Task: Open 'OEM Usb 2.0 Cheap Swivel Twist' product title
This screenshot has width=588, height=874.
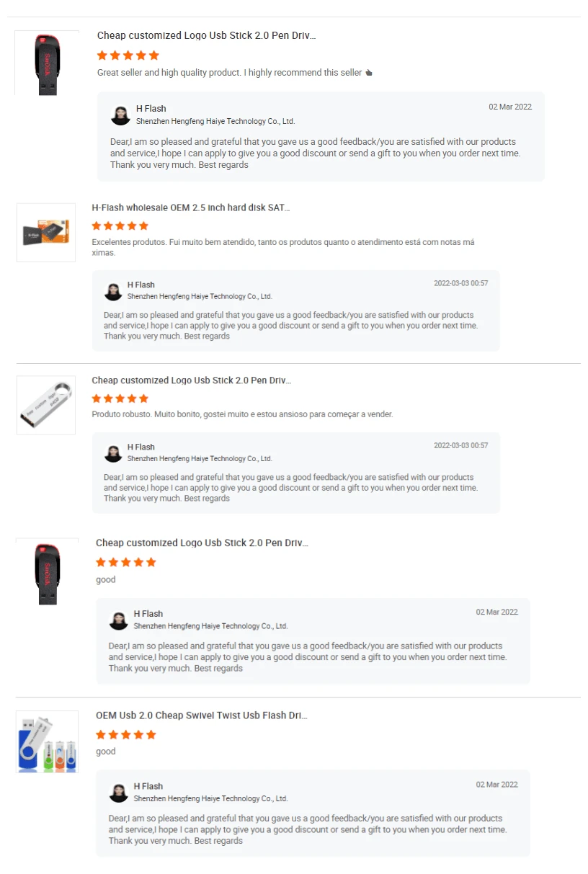Action: tap(201, 715)
